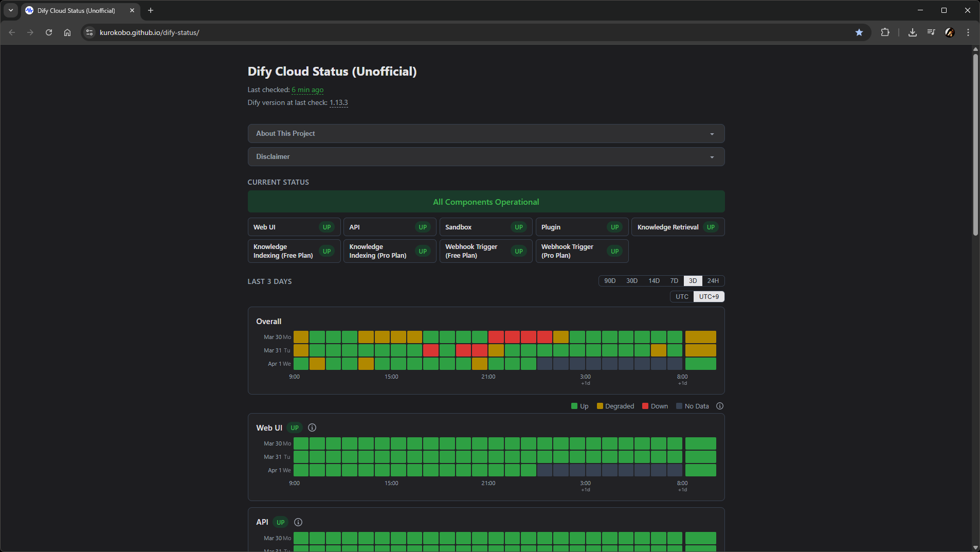Open the legend info icon after No Data
Screen dimensions: 980x552
[720, 406]
